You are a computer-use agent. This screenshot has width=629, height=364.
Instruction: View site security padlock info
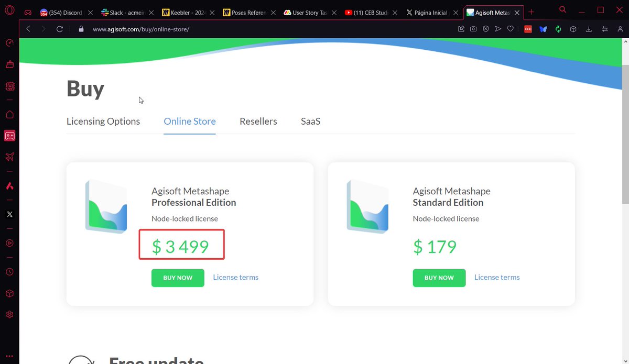point(81,29)
